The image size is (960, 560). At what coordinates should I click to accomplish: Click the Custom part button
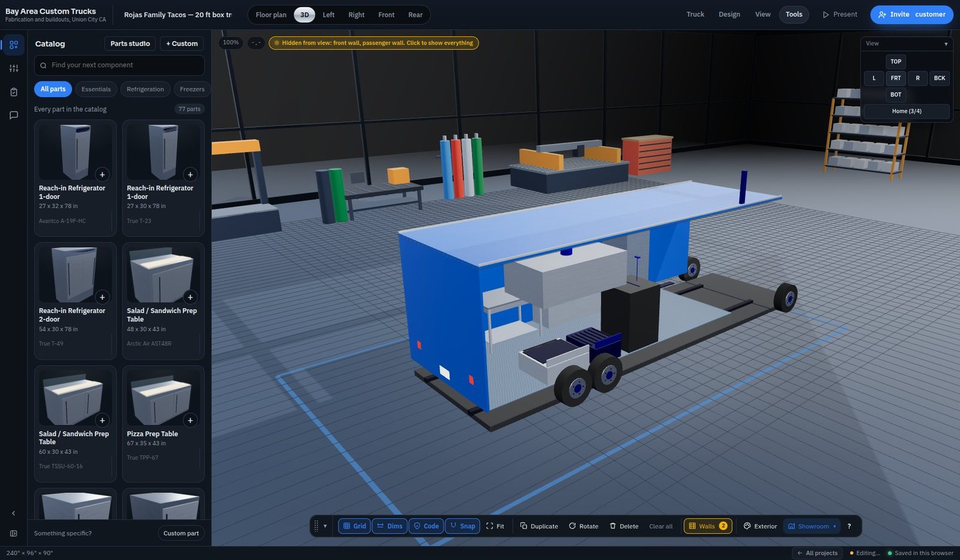(181, 533)
